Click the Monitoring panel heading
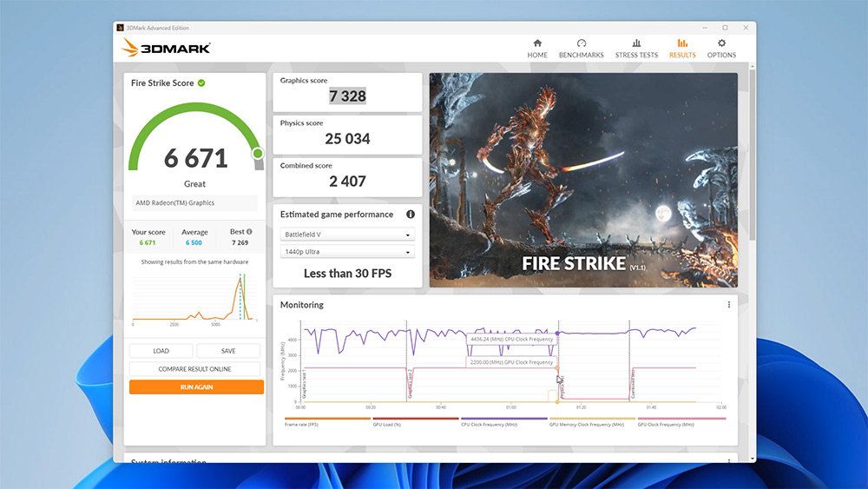This screenshot has width=868, height=489. (x=302, y=305)
